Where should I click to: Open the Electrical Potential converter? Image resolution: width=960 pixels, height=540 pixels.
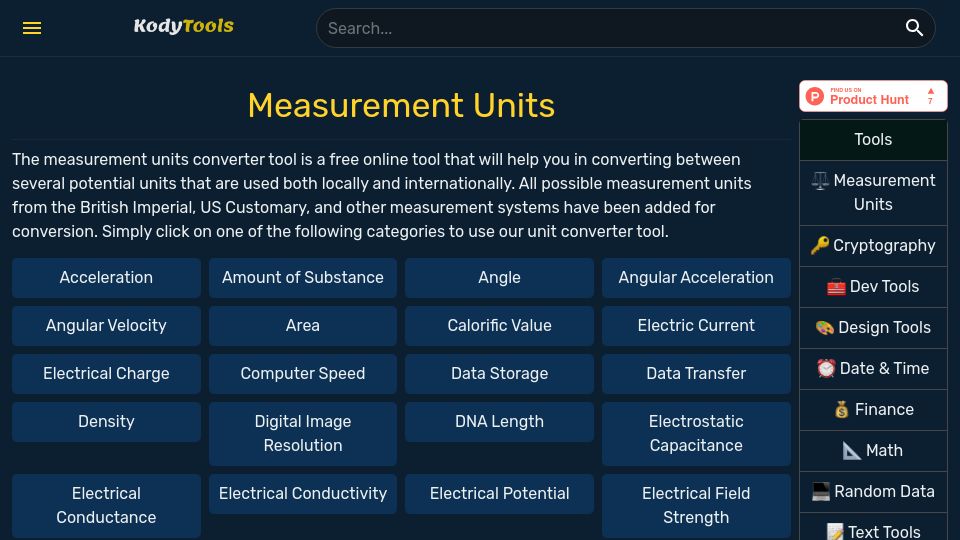pos(500,493)
